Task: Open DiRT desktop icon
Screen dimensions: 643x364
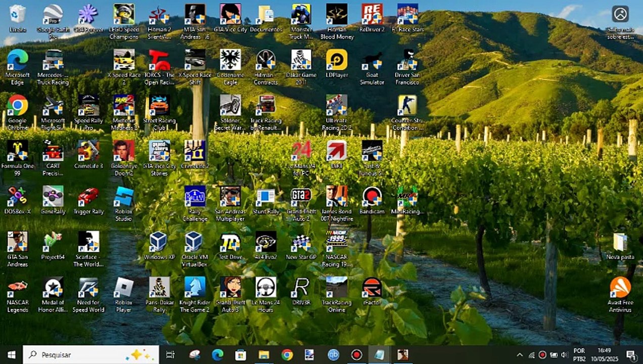Action: pyautogui.click(x=336, y=155)
